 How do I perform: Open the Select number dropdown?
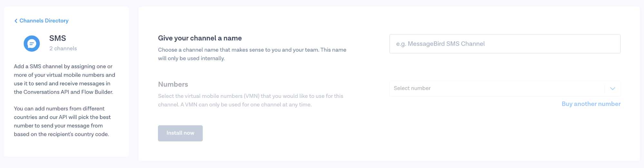coord(496,88)
